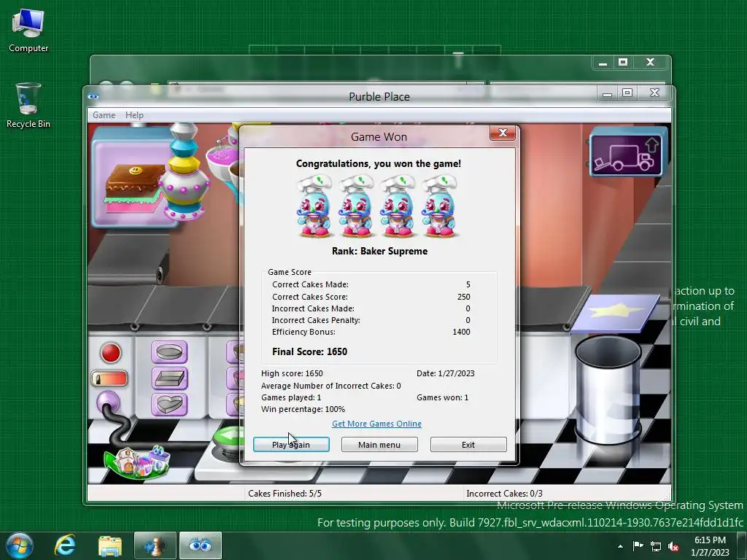This screenshot has height=560, width=747.
Task: Open the Recycle Bin desktop icon
Action: [28, 106]
